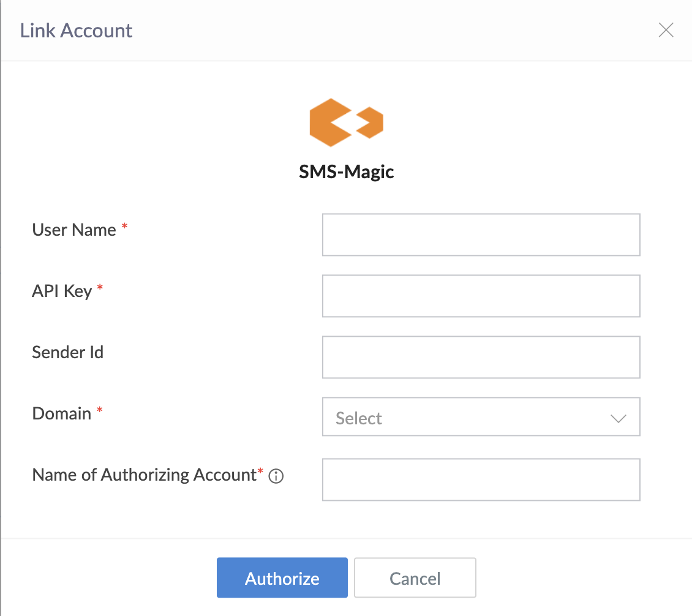This screenshot has height=616, width=692.
Task: Click into the API Key text box
Action: point(481,296)
